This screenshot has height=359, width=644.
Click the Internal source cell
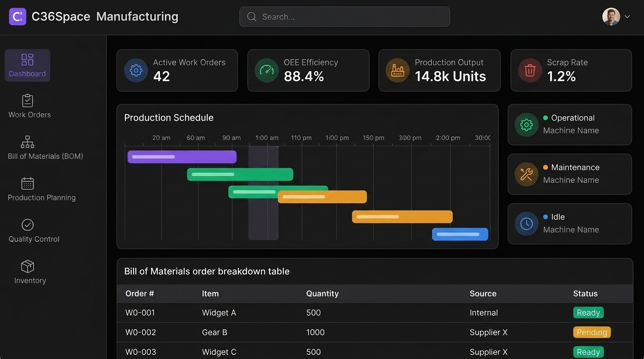click(483, 313)
